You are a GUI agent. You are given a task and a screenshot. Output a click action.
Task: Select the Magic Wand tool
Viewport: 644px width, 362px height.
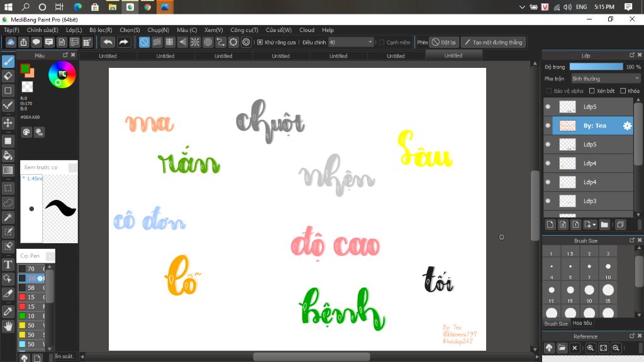coord(8,217)
